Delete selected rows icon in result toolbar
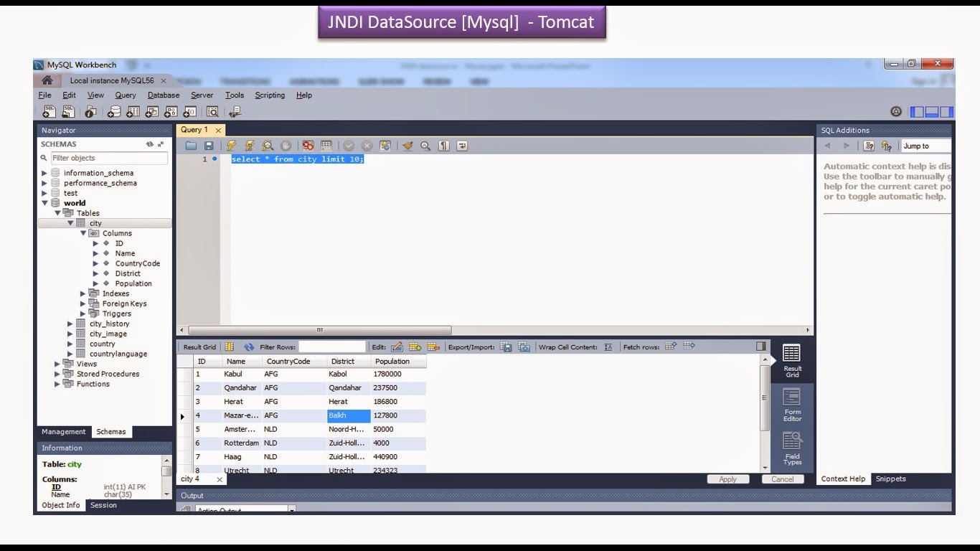 coord(433,347)
